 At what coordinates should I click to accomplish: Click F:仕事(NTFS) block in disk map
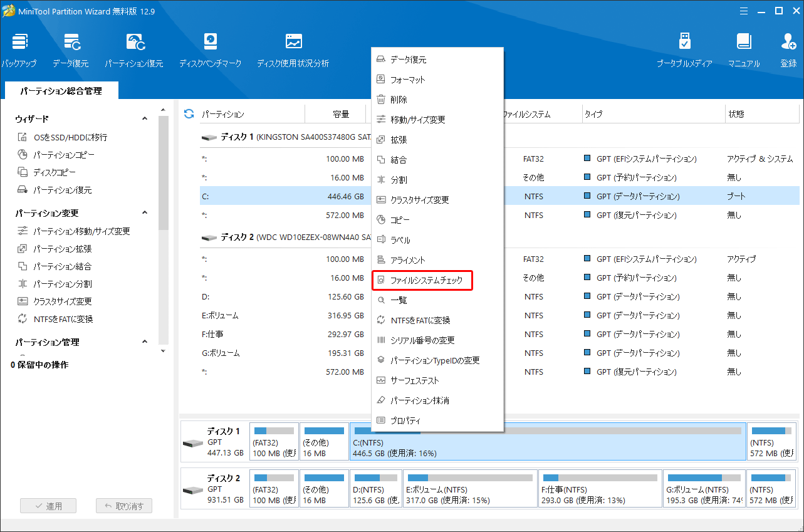point(600,488)
